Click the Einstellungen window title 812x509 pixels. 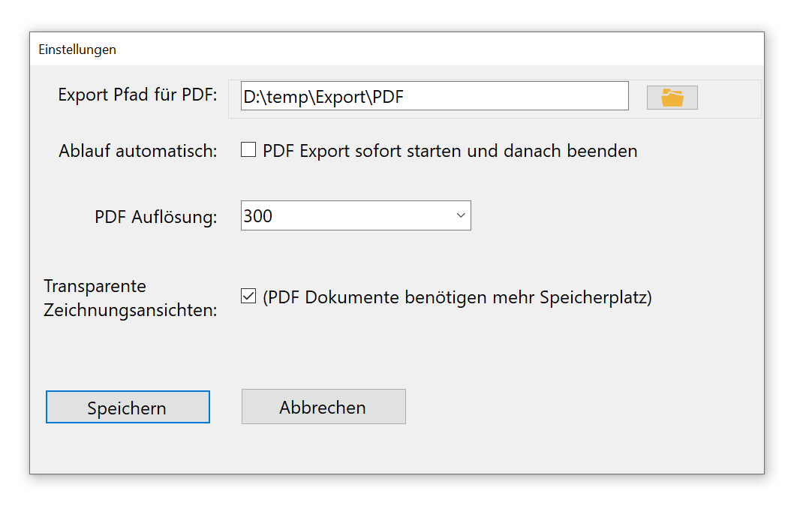coord(77,50)
